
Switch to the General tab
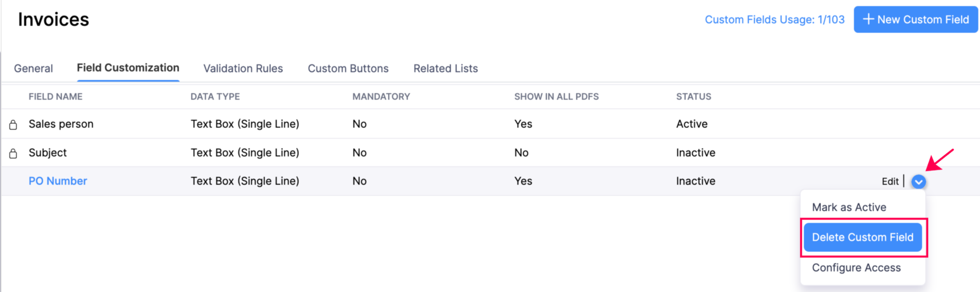coord(33,68)
